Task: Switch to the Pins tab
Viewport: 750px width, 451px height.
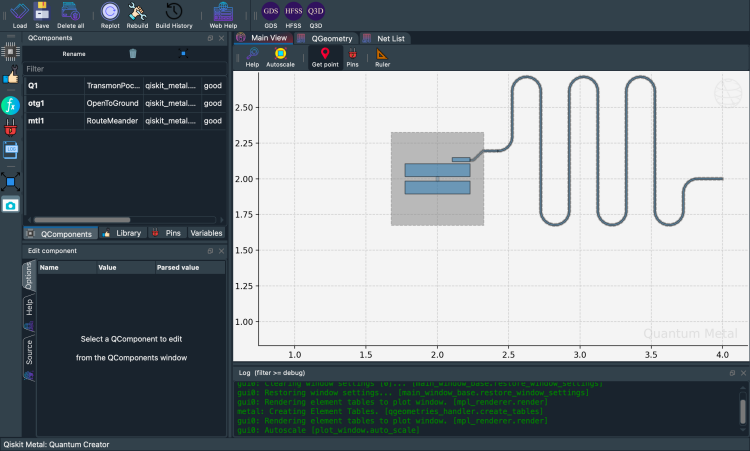Action: tap(167, 233)
